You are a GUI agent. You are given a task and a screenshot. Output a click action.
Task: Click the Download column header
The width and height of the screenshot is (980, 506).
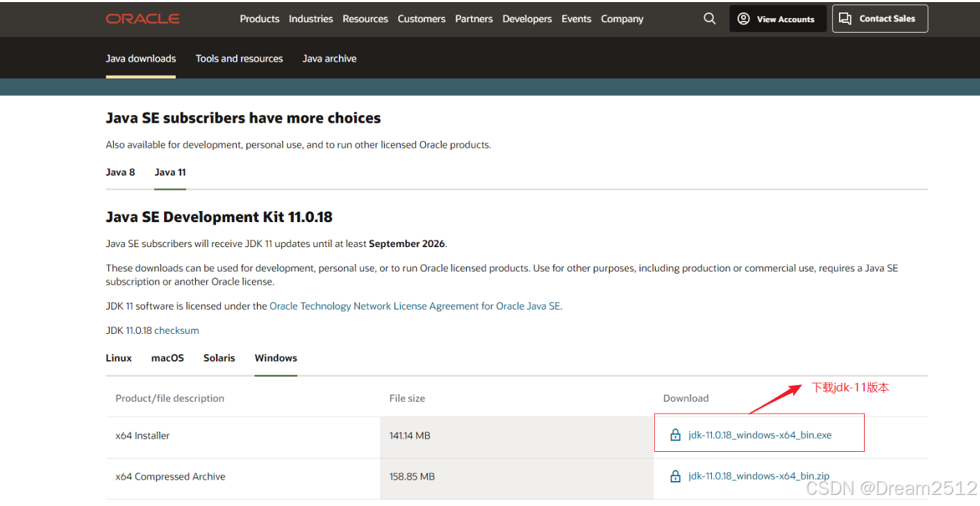pos(686,398)
